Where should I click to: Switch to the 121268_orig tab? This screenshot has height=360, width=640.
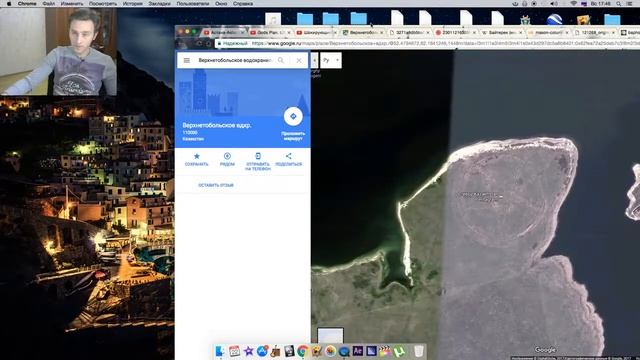(x=595, y=32)
